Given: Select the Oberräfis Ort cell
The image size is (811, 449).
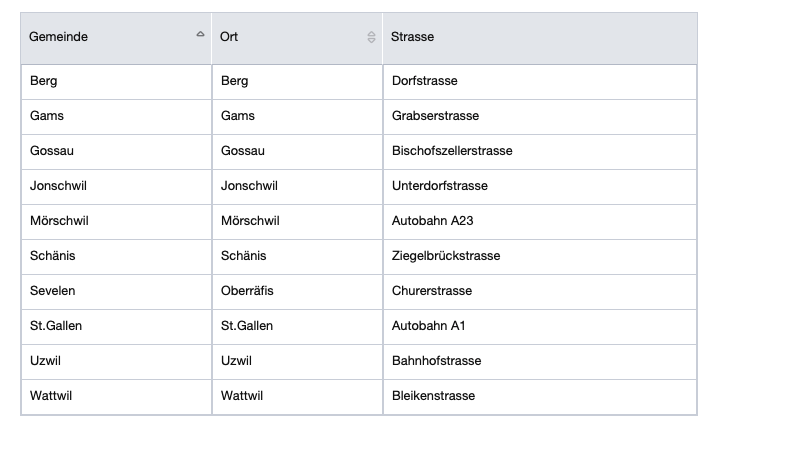Looking at the screenshot, I should click(x=247, y=291).
